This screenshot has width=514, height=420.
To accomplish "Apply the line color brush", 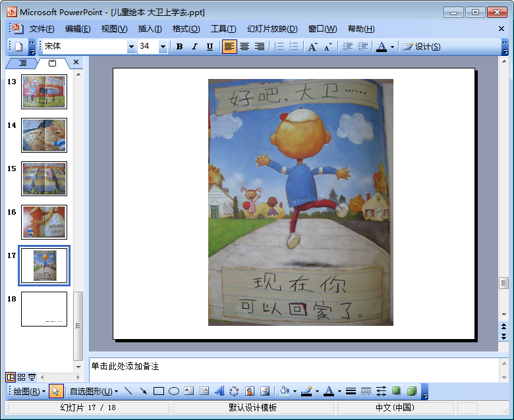I will pyautogui.click(x=306, y=391).
